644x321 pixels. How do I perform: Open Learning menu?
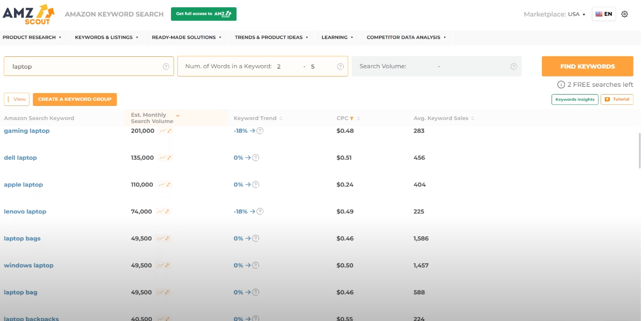[337, 37]
